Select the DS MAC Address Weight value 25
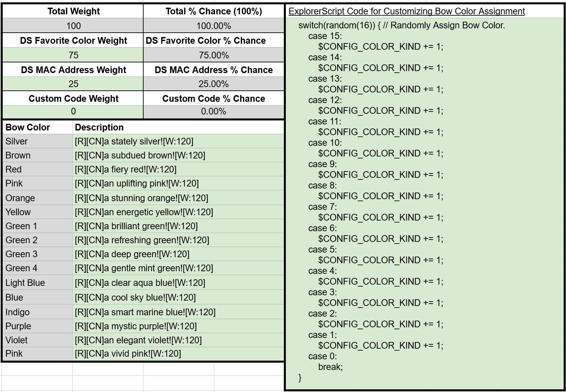566x392 pixels. coord(73,84)
